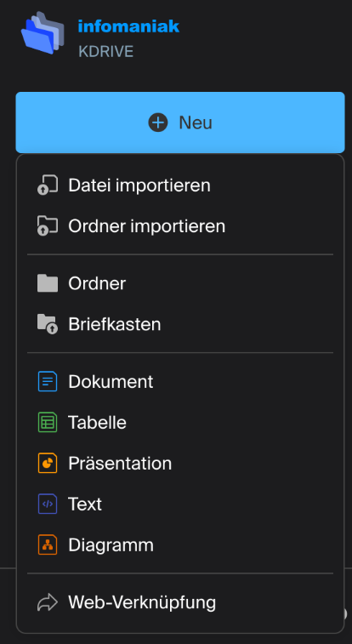Choose Ordner importieren menu entry

click(180, 226)
